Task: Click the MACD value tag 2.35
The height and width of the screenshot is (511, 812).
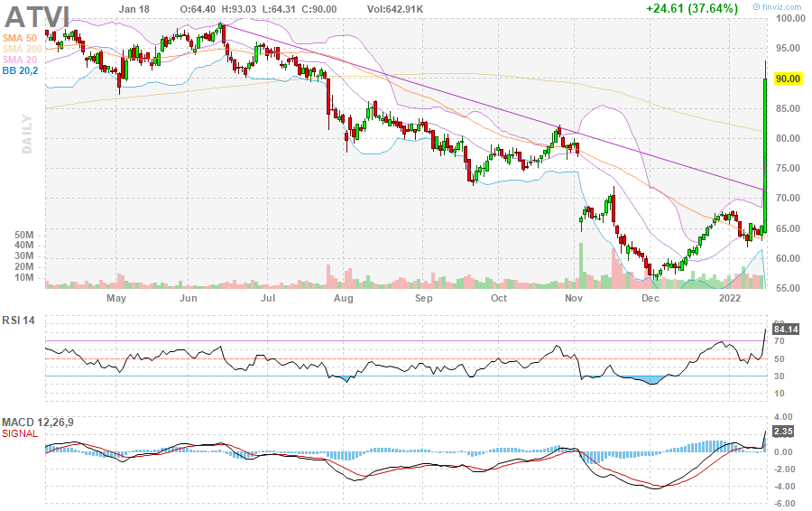Action: click(783, 432)
